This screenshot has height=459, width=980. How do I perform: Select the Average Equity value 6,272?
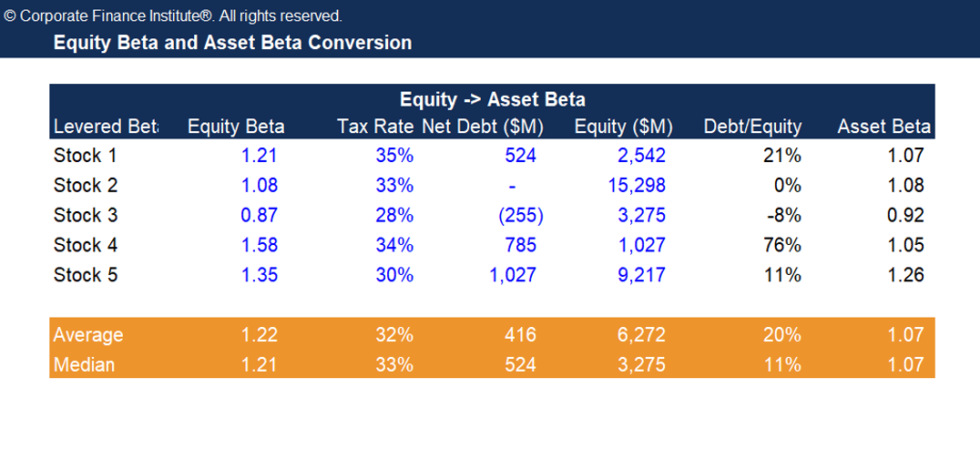[x=641, y=335]
